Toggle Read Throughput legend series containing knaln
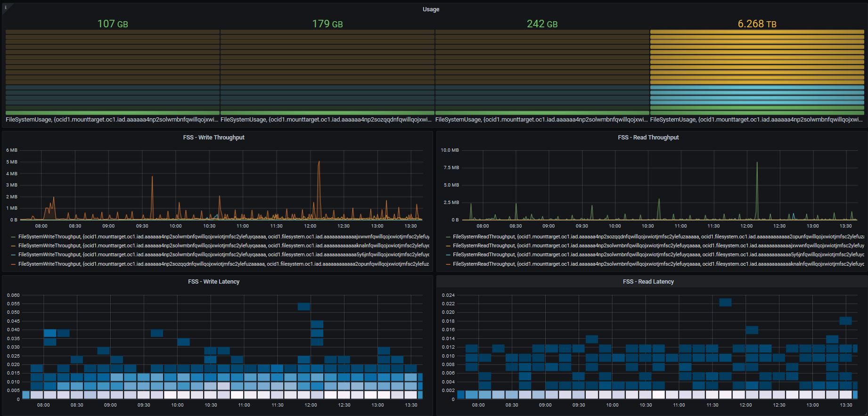The image size is (868, 416). tap(658, 264)
